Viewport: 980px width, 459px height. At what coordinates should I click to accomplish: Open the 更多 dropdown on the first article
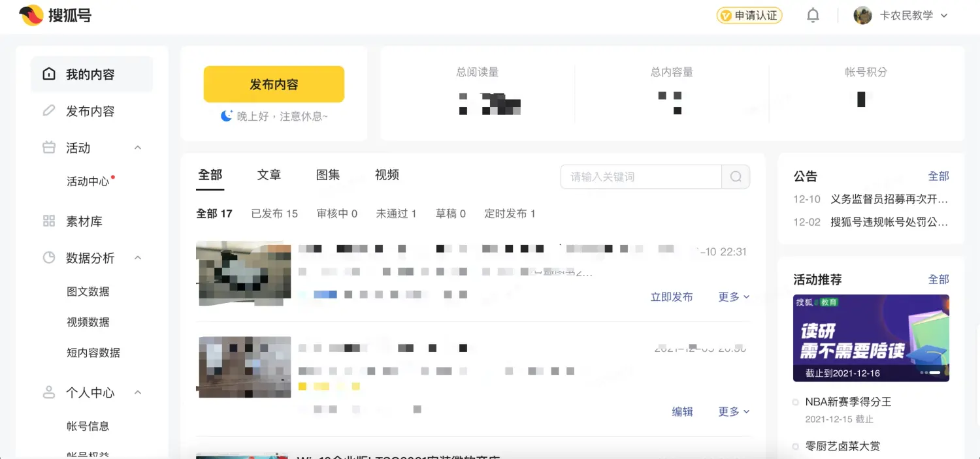click(732, 296)
